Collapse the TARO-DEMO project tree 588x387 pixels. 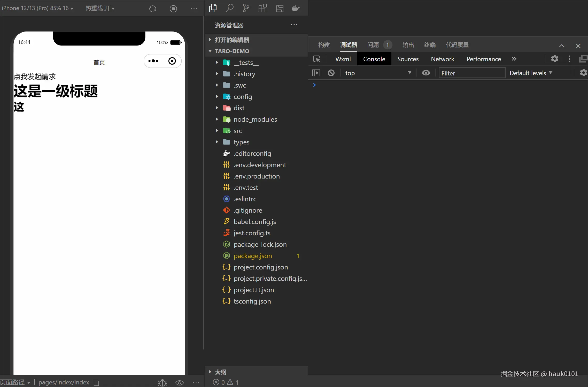click(x=210, y=51)
